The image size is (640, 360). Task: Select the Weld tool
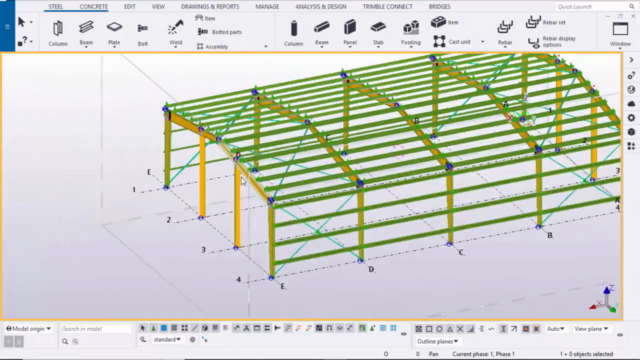176,32
